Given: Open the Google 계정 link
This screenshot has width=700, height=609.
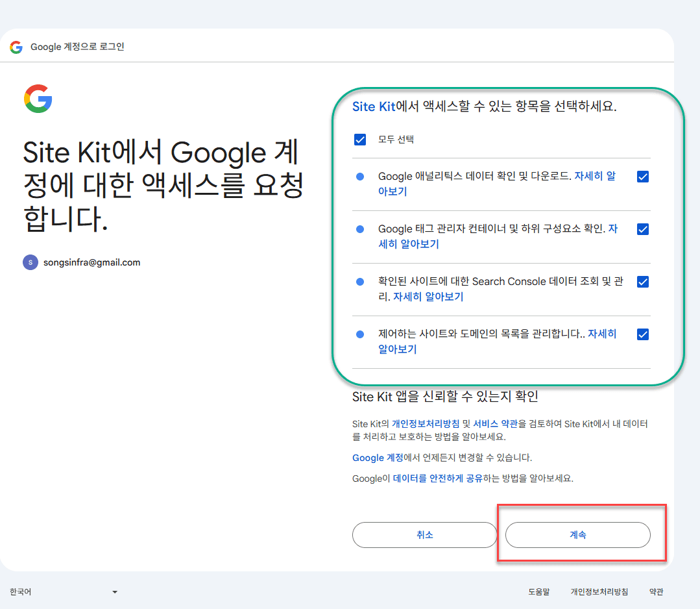Looking at the screenshot, I should click(377, 458).
